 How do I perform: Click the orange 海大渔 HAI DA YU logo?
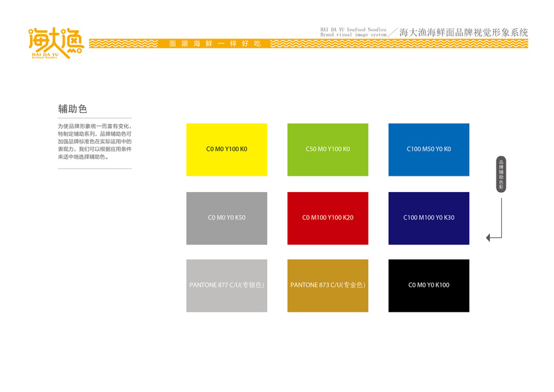56,42
